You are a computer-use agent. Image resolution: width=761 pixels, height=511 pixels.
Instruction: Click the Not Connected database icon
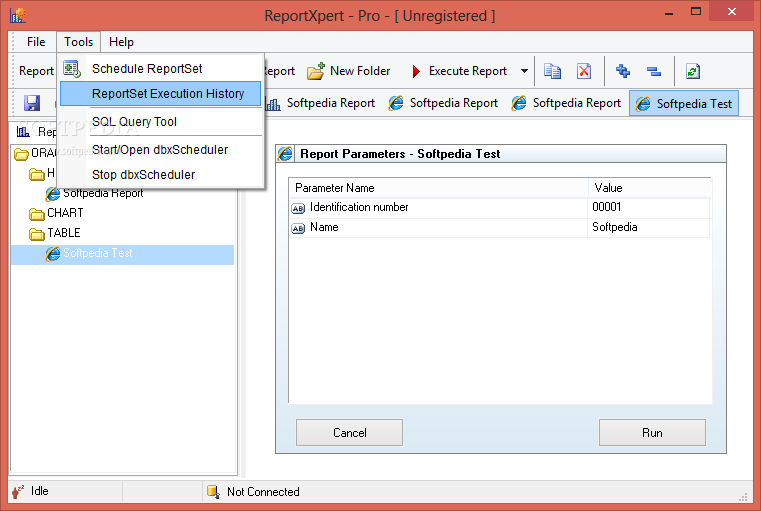click(213, 492)
